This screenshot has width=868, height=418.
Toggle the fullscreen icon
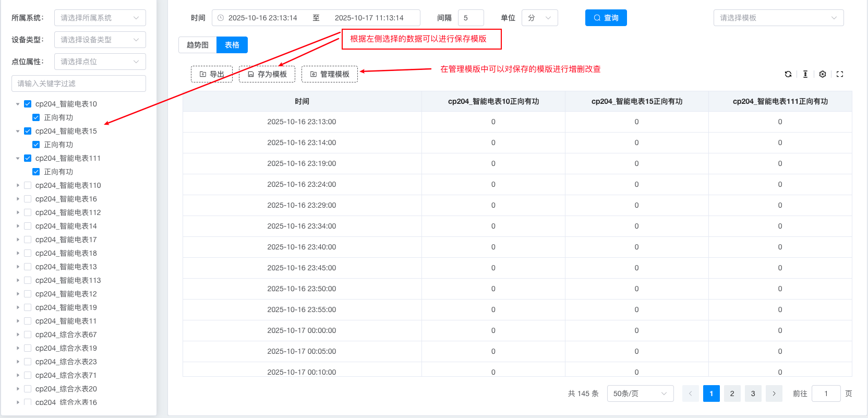point(840,74)
